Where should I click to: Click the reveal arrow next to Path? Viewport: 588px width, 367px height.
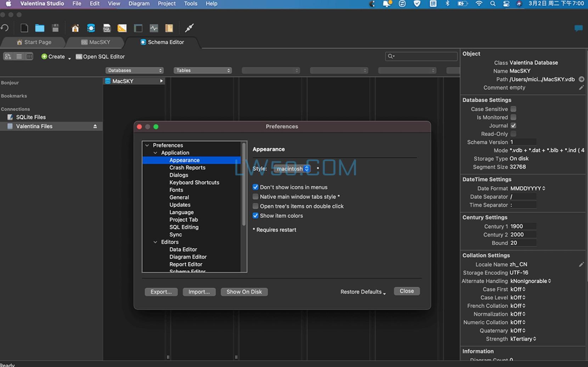pyautogui.click(x=581, y=79)
